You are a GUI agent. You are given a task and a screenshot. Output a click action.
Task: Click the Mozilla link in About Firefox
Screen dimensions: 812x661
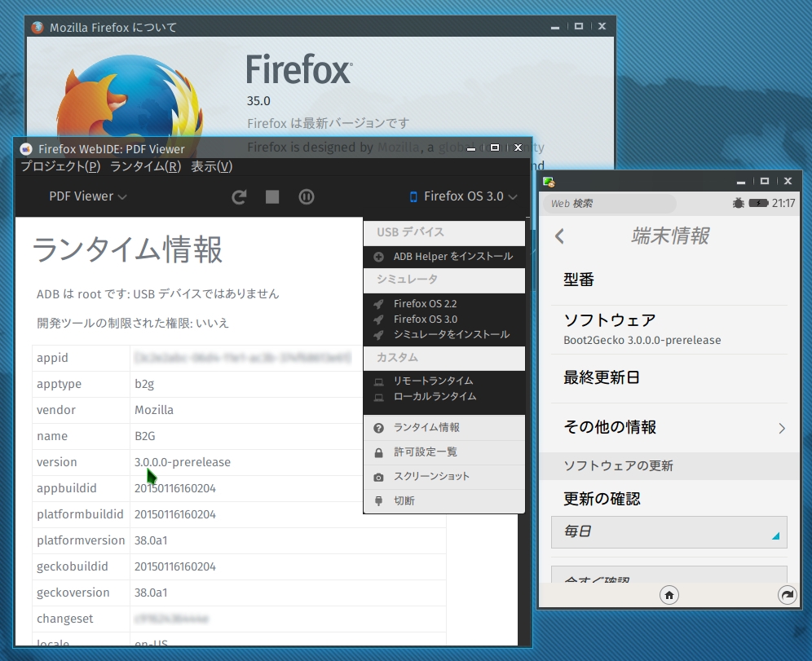pyautogui.click(x=398, y=148)
